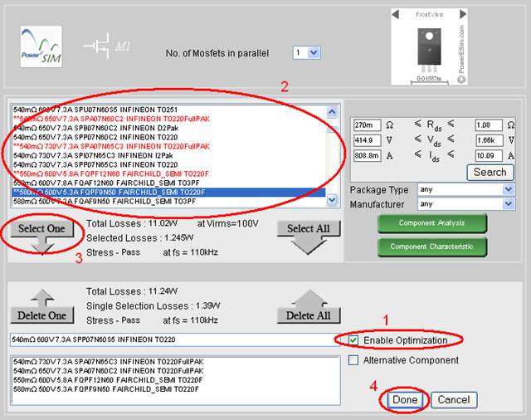
Task: Select the SPP07N60C2 INFINEON TO220 row
Action: [168, 137]
